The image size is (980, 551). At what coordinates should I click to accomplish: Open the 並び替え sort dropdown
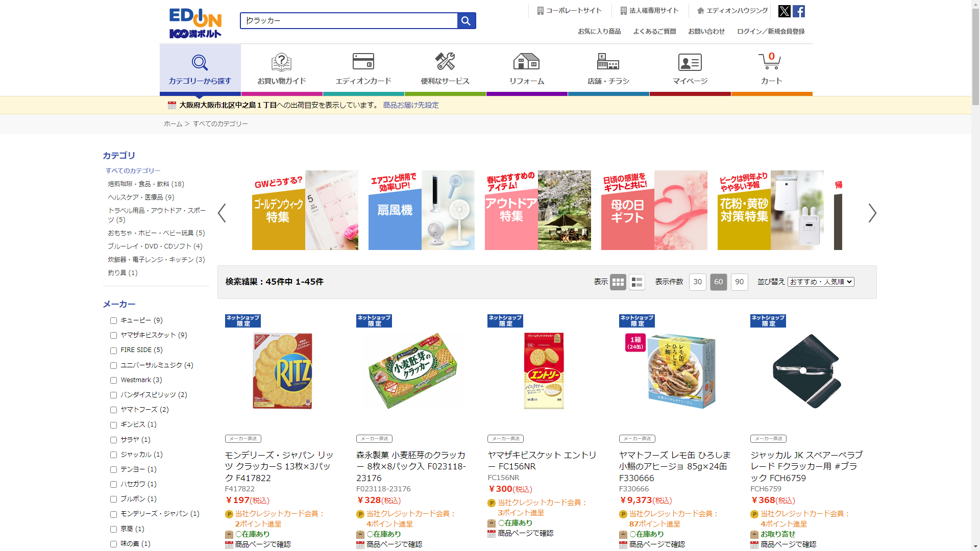(821, 282)
